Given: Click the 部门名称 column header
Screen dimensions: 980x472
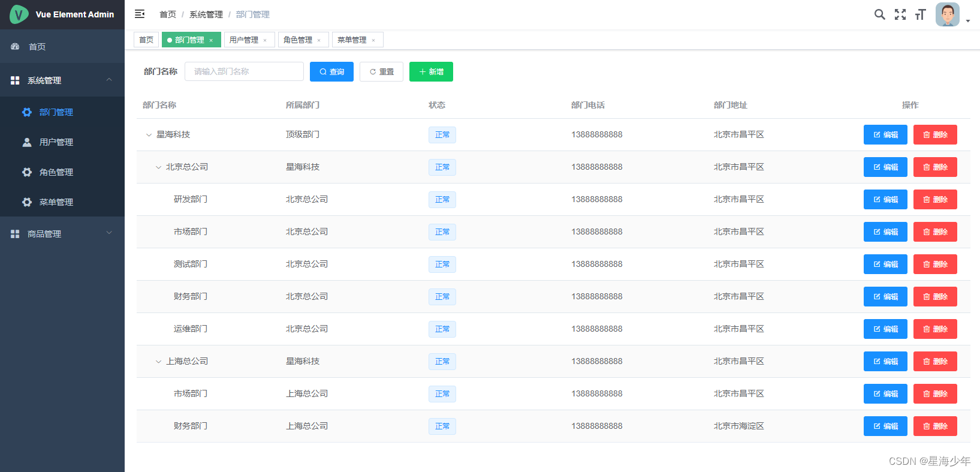Looking at the screenshot, I should coord(159,105).
